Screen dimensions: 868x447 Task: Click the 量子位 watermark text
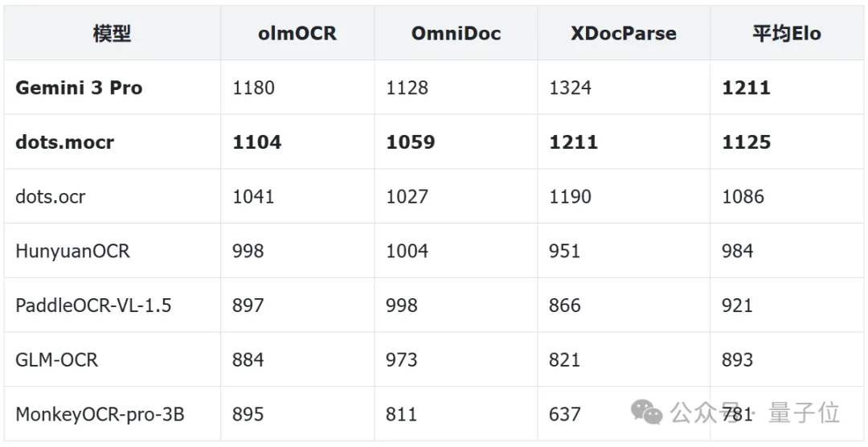coord(804,413)
